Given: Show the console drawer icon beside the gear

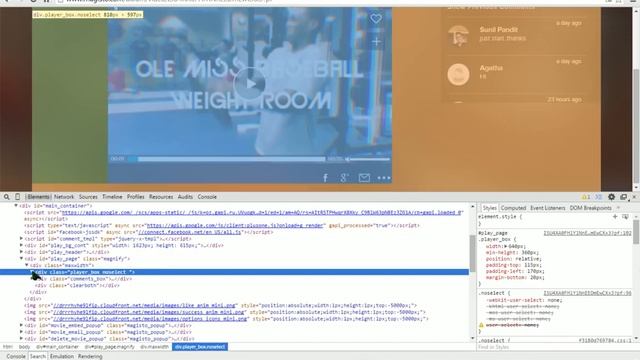Looking at the screenshot, I should pos(599,197).
